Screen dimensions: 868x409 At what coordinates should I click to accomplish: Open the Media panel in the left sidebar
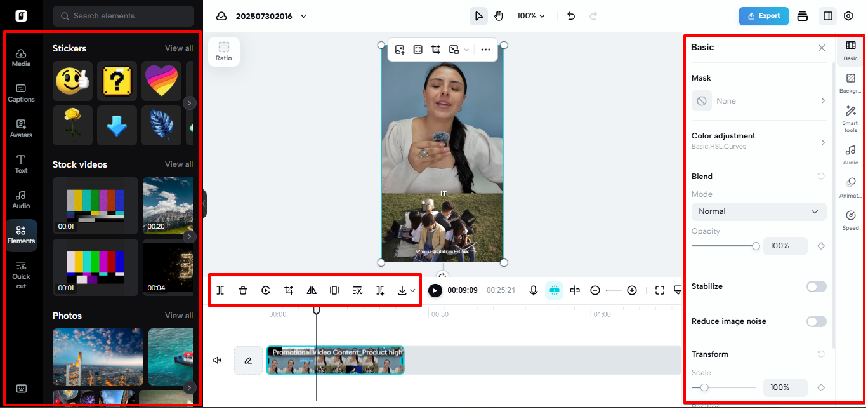21,57
